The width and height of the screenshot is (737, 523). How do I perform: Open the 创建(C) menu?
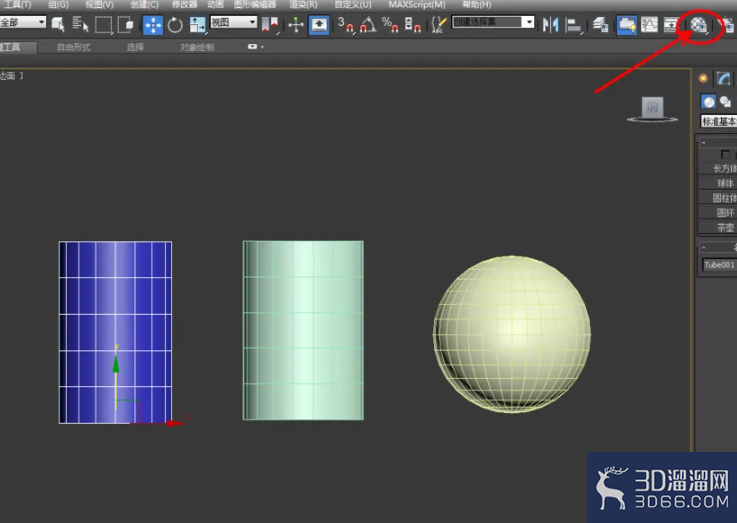click(144, 5)
